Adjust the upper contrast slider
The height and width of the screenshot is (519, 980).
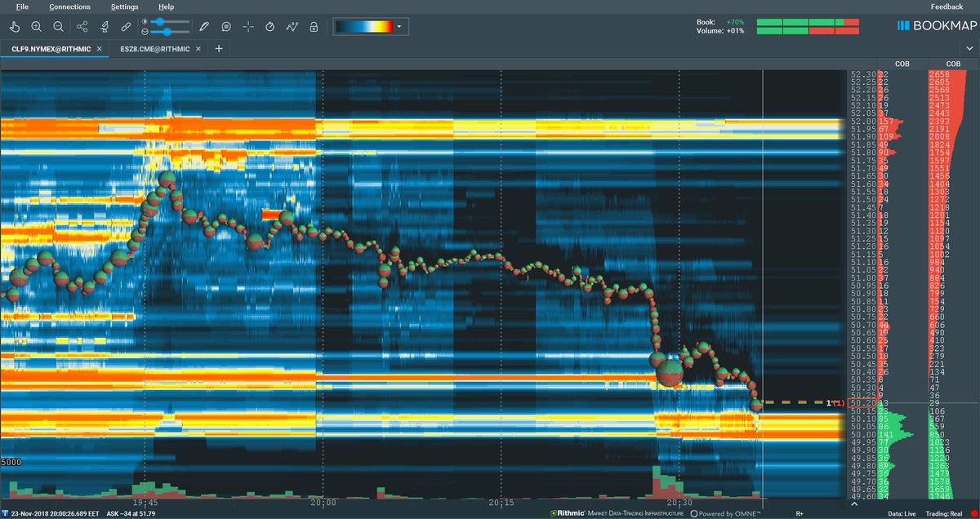[x=171, y=22]
